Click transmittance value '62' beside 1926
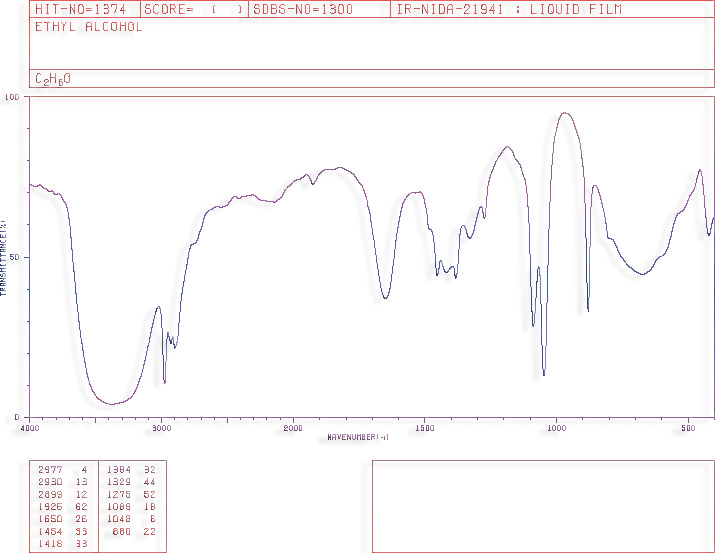Screen dimensions: 715x553 82,506
